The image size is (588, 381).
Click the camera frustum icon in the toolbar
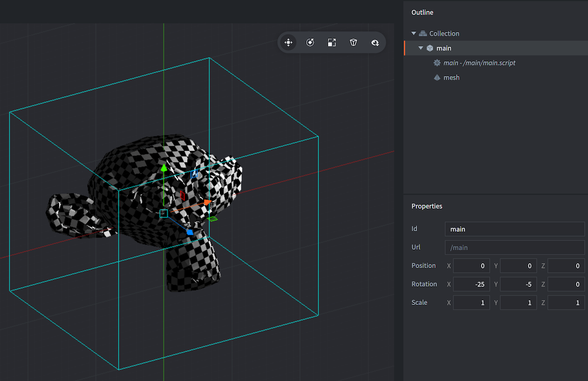click(x=353, y=42)
